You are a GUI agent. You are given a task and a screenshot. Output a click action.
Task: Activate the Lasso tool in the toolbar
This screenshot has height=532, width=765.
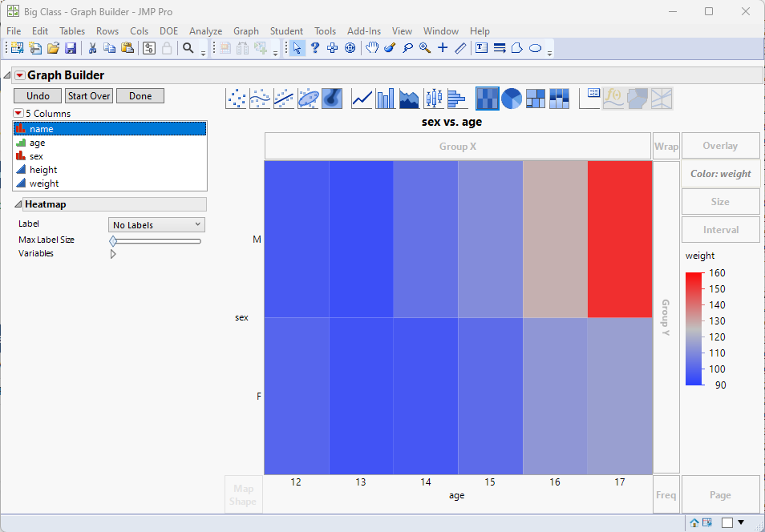click(407, 48)
